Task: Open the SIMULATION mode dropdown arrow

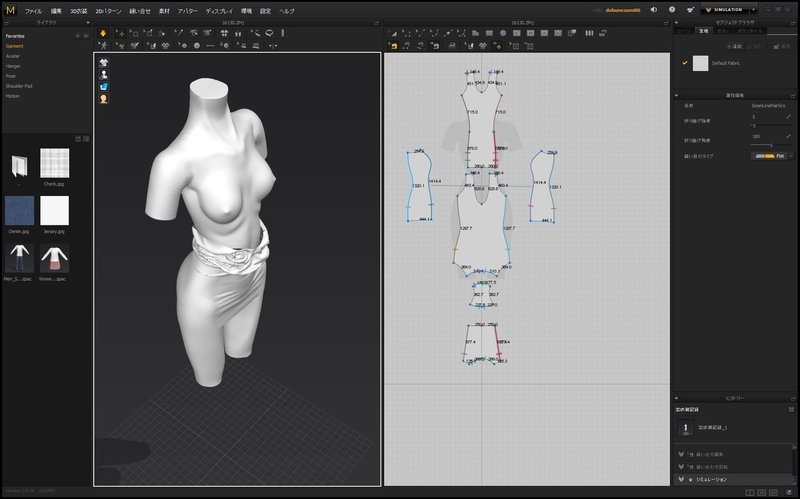Action: coord(753,10)
